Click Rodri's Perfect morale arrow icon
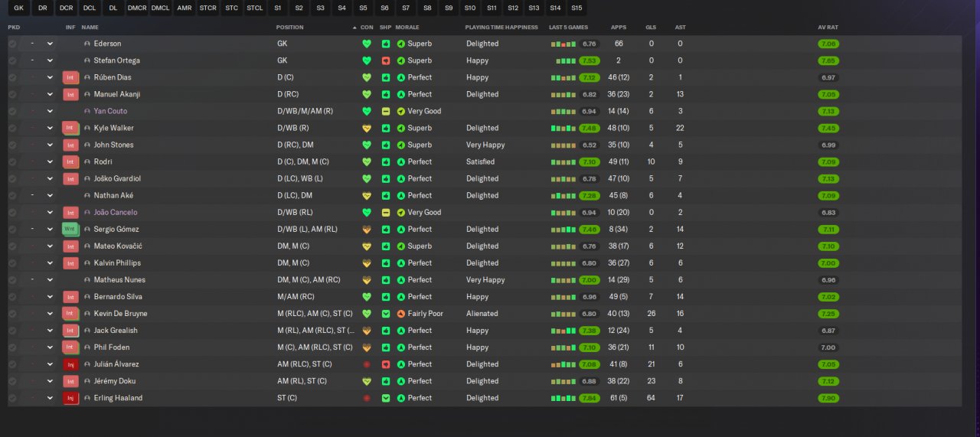 (x=401, y=161)
